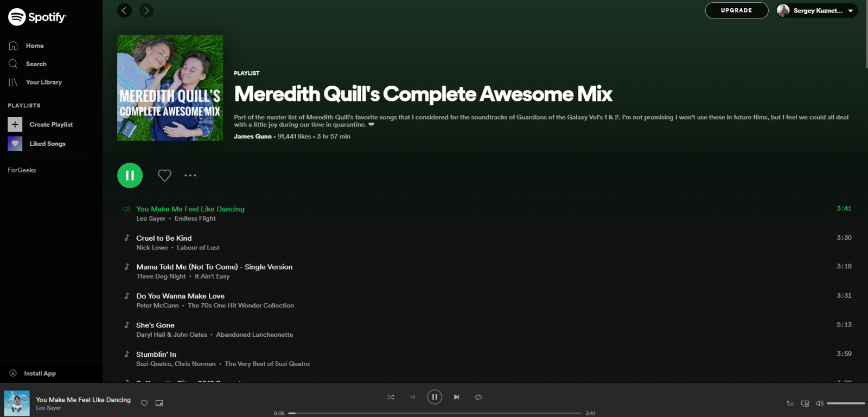
Task: Select track Cruel to Be Kind
Action: click(x=164, y=238)
